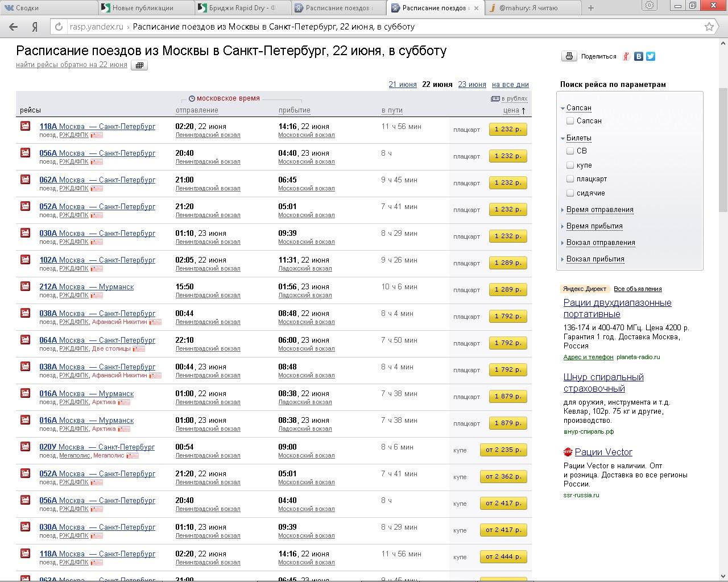Click the 1 289 р. price button for train 212A
The image size is (728, 582).
508,290
